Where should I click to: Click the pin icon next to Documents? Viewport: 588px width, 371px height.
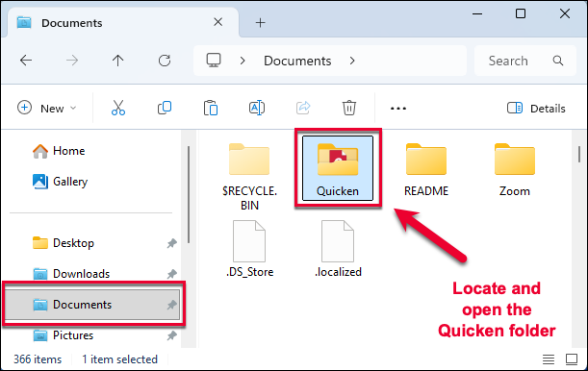171,305
